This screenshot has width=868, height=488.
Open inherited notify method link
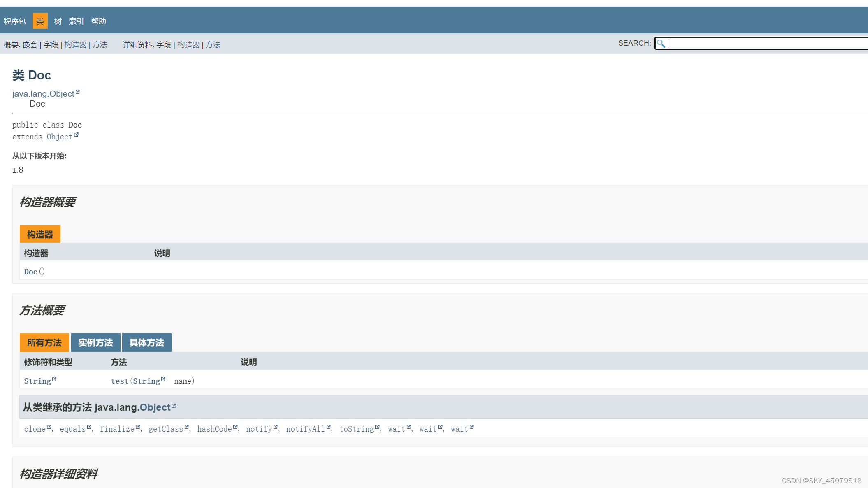259,429
